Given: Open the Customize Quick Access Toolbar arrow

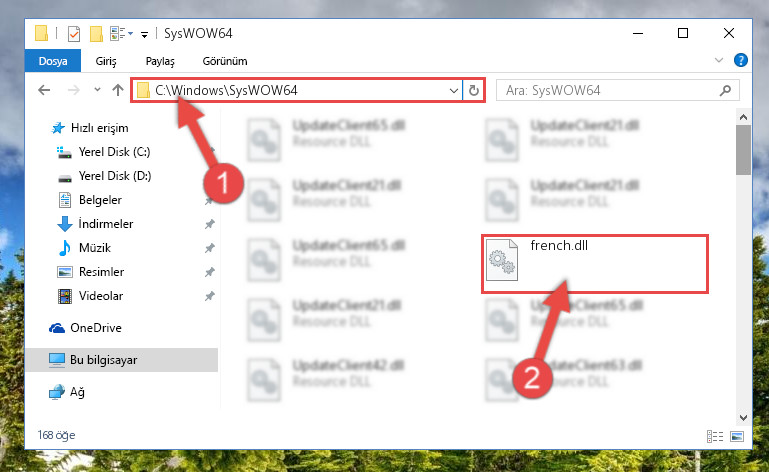Looking at the screenshot, I should coord(144,34).
